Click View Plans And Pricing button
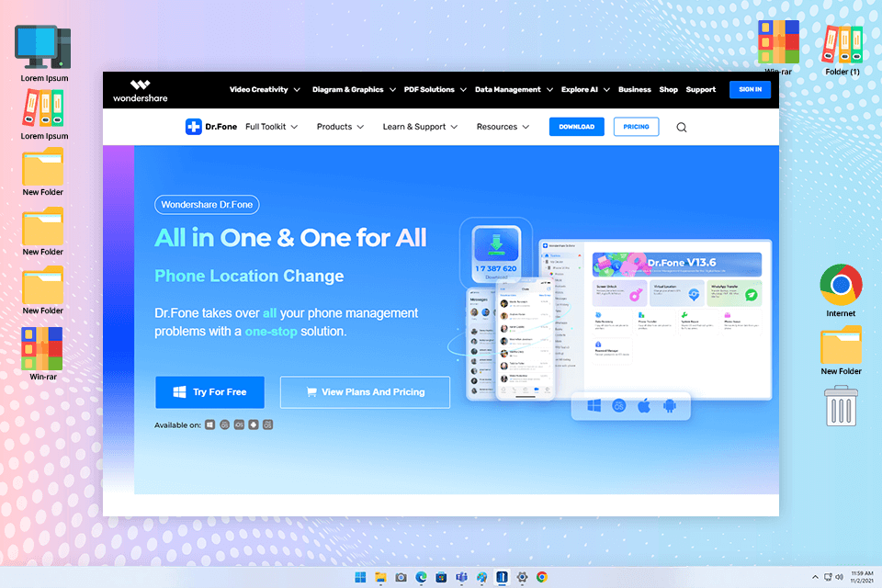Screen dimensions: 882x588 pyautogui.click(x=365, y=392)
